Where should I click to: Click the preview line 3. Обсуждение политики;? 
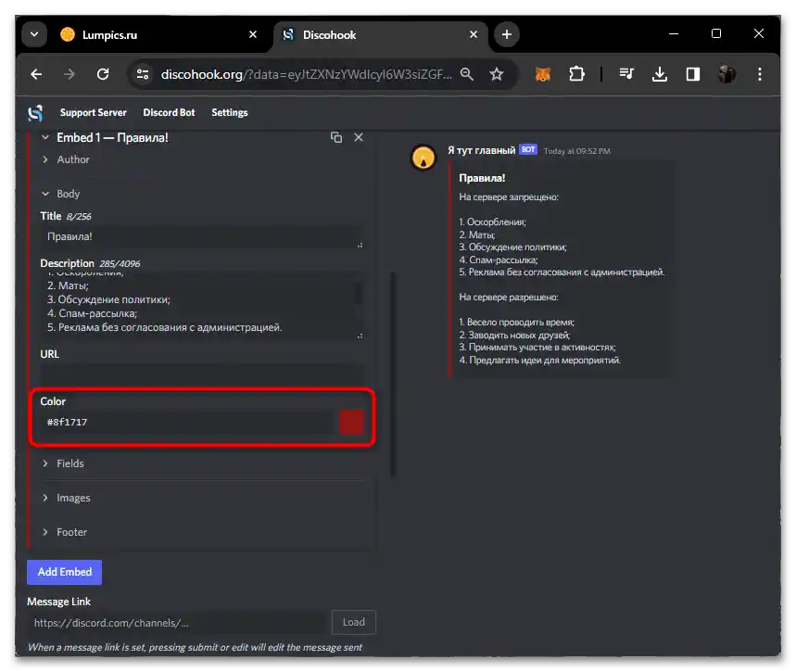[512, 247]
